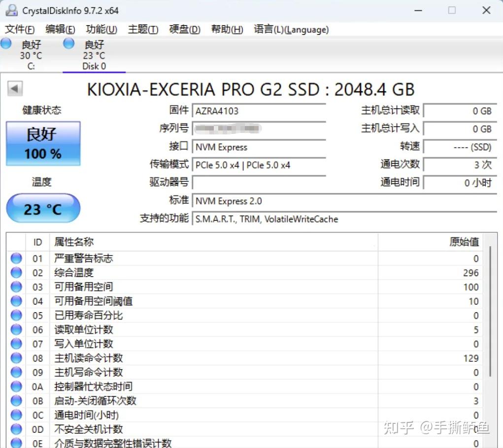
Task: Select the 综合温度 attribute name
Action: coord(74,273)
